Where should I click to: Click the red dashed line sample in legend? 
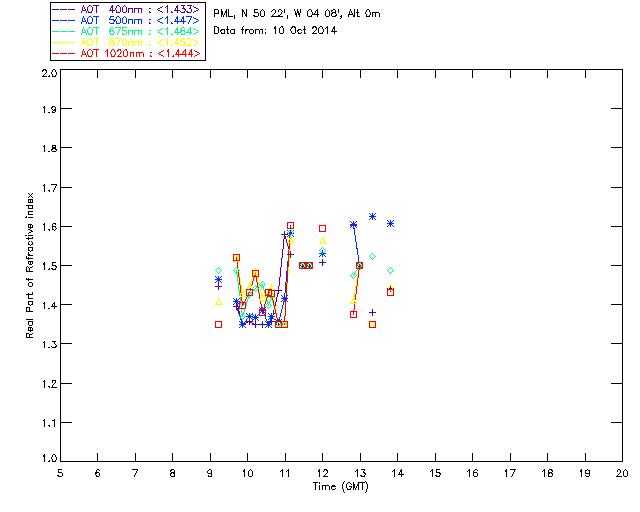64,53
